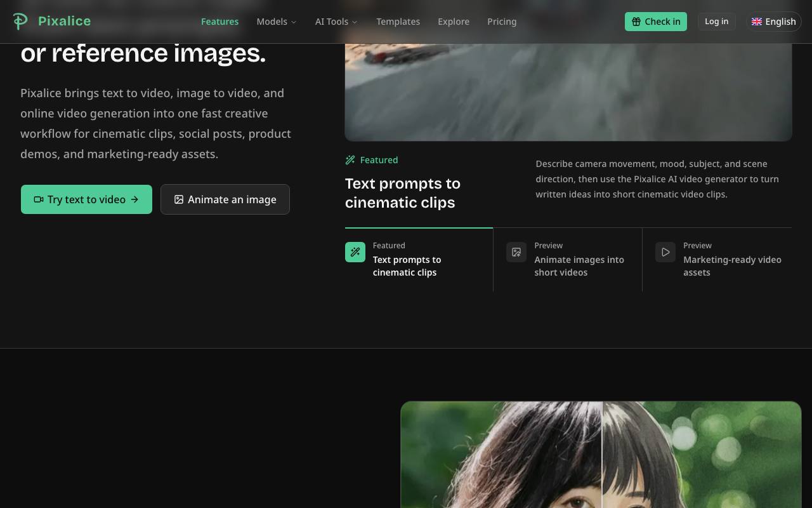Click the UK flag icon
Image resolution: width=812 pixels, height=508 pixels.
coord(757,22)
